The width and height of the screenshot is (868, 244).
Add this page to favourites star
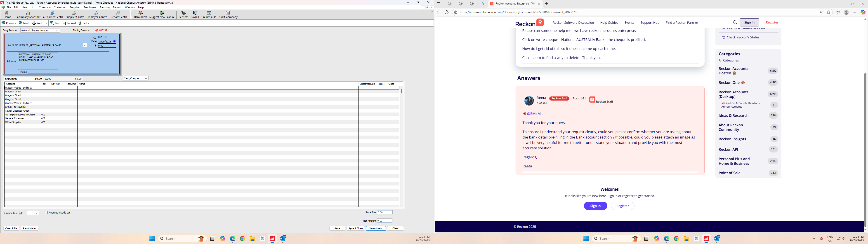(829, 12)
